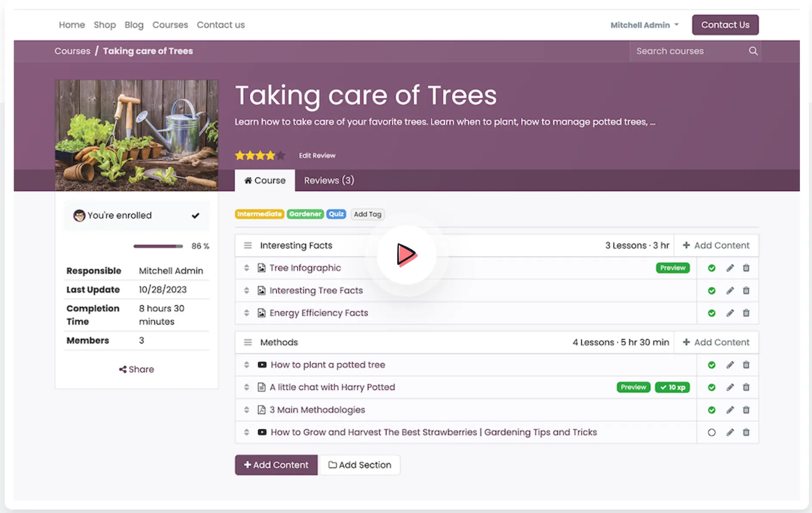Image resolution: width=812 pixels, height=513 pixels.
Task: Click the central video play button
Action: click(x=407, y=255)
